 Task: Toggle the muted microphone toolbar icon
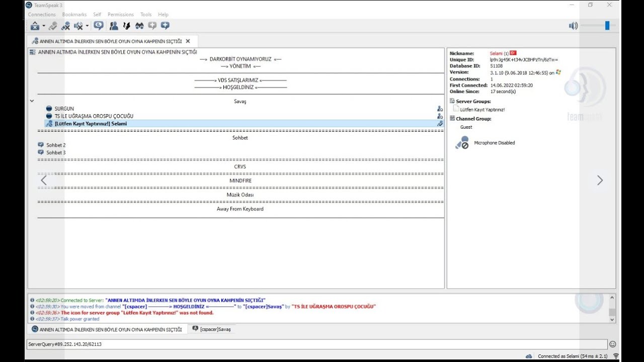[x=66, y=26]
